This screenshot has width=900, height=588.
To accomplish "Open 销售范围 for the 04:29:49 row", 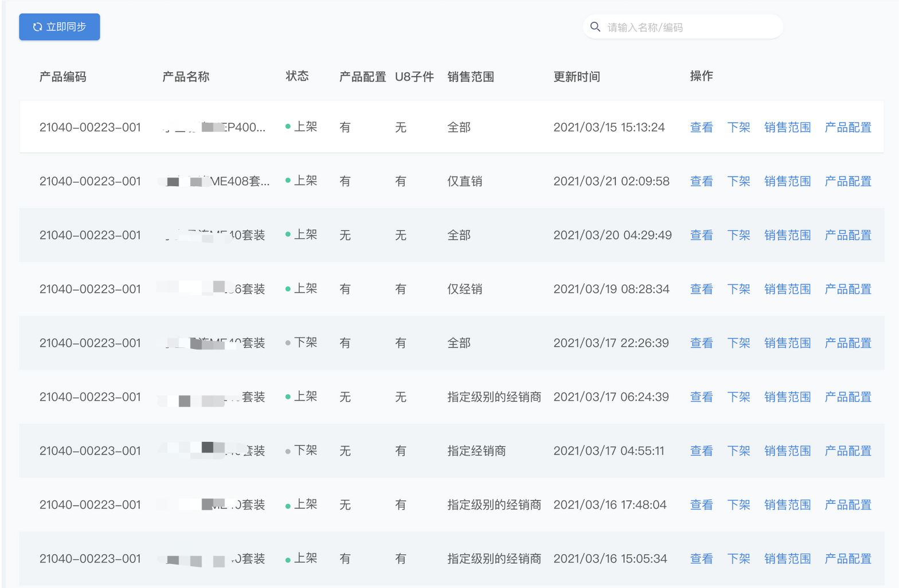I will (787, 235).
